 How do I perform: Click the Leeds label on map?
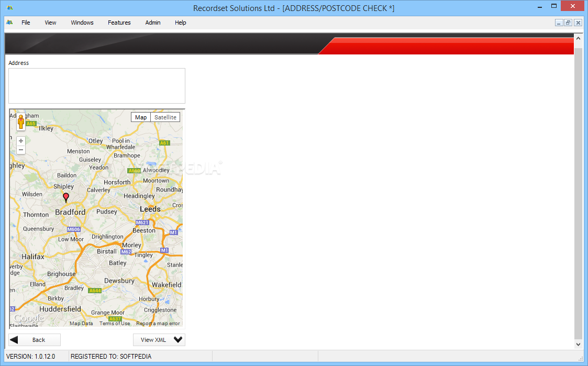point(150,209)
